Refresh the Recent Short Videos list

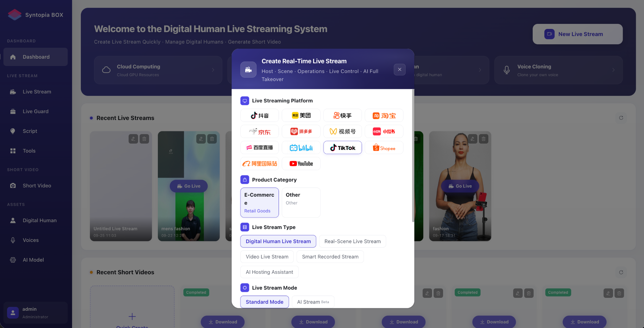click(621, 272)
